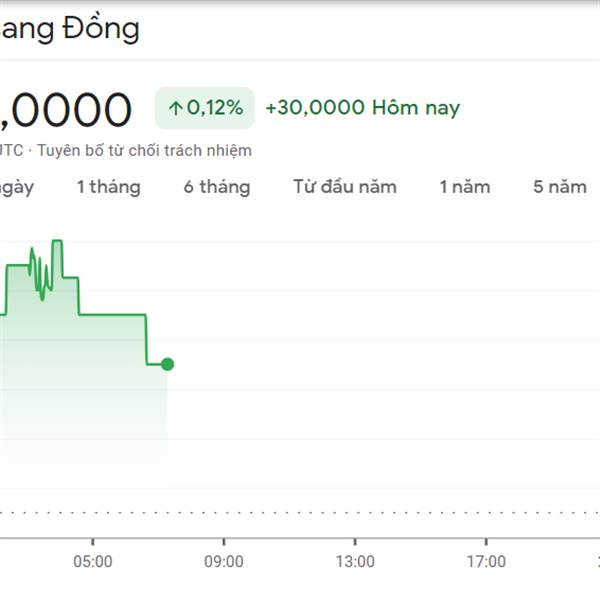The width and height of the screenshot is (600, 600).
Task: Switch to the 1 tháng range tab
Action: click(x=109, y=187)
